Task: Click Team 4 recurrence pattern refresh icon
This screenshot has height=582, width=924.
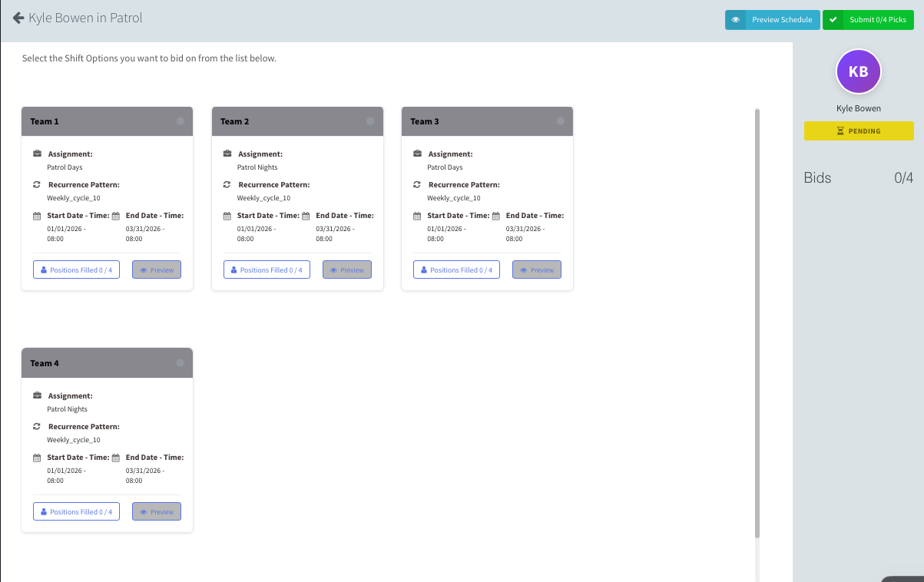Action: (37, 426)
